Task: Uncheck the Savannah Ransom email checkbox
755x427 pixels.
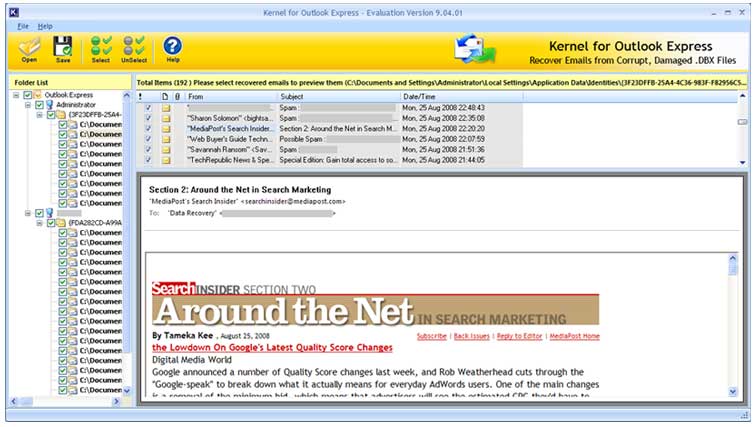Action: 148,150
